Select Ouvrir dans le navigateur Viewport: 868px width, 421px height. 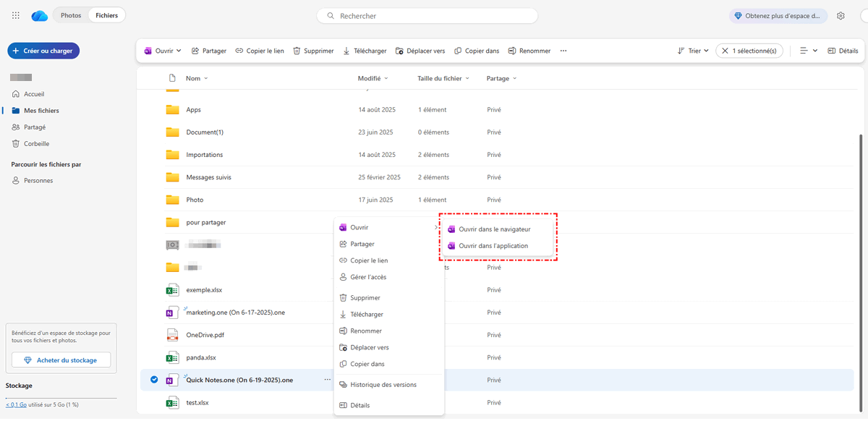[494, 229]
